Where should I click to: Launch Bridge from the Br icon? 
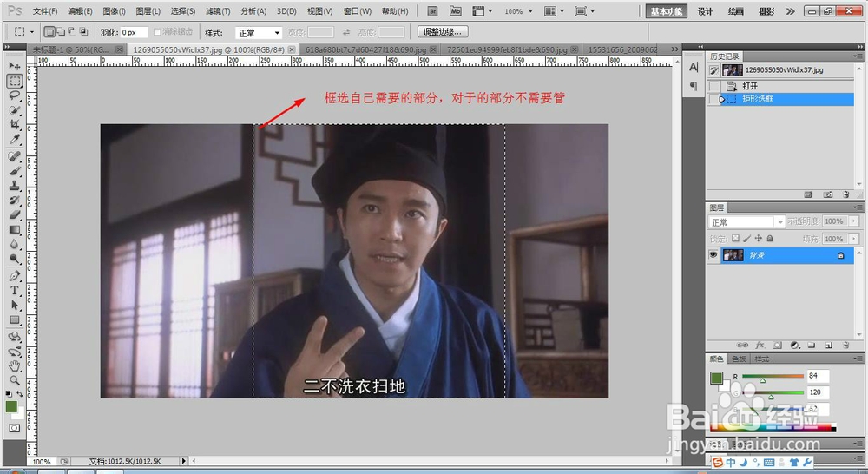[433, 11]
